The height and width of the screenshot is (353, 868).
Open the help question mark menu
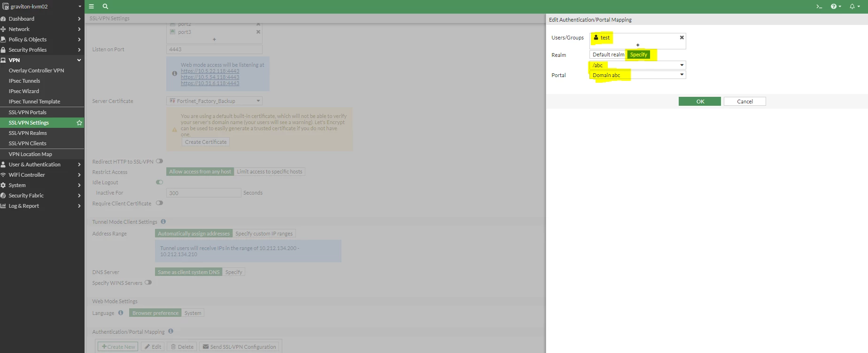[836, 7]
